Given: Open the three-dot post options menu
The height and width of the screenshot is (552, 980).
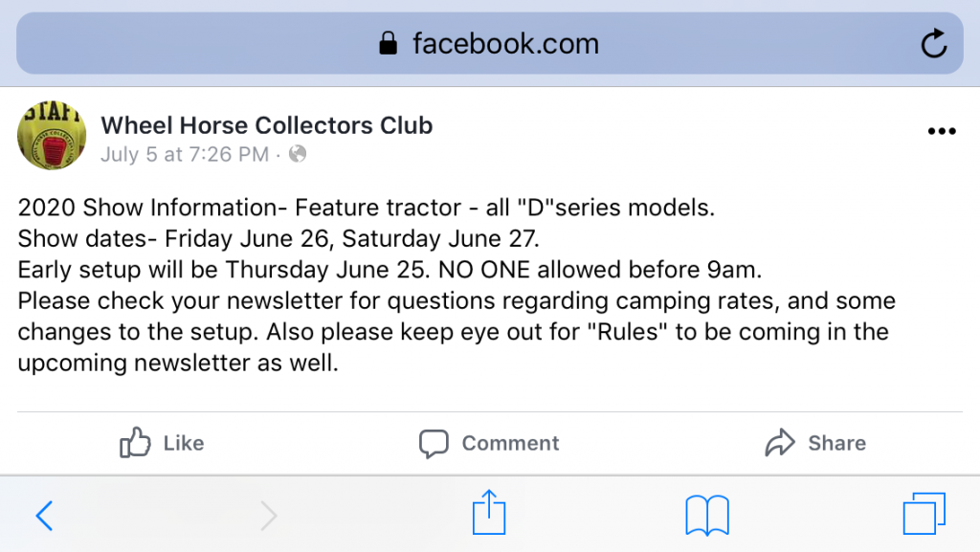Looking at the screenshot, I should [x=942, y=132].
